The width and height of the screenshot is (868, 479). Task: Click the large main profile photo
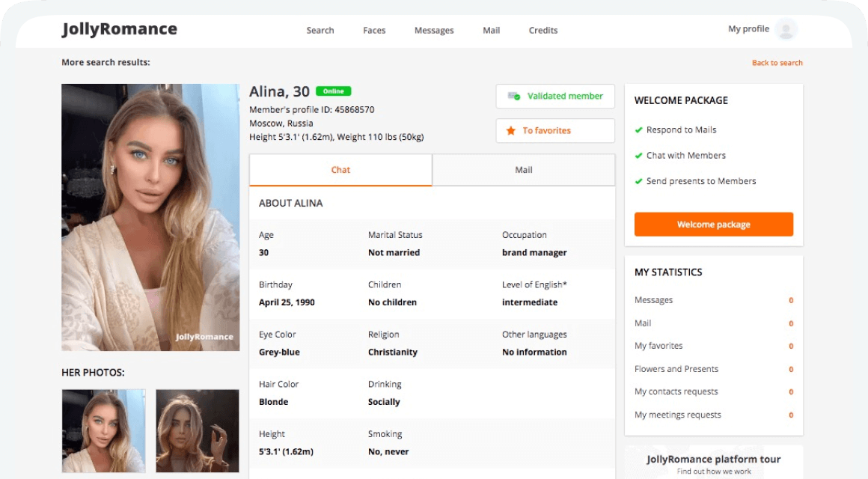click(x=150, y=217)
